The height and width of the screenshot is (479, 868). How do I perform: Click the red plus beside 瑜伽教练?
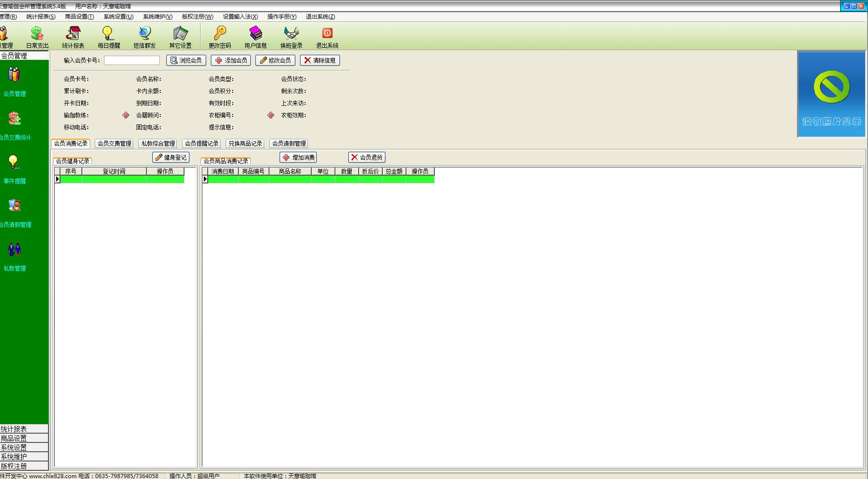(x=126, y=115)
